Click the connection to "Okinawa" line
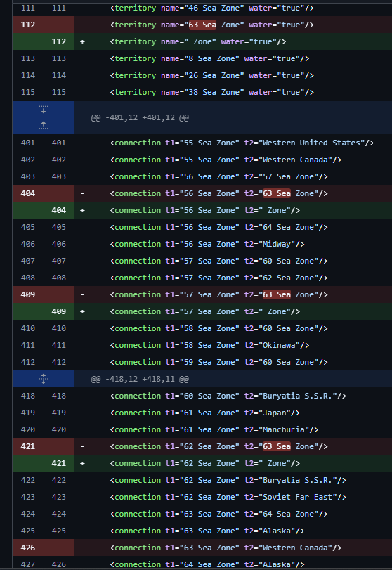This screenshot has width=392, height=570. pyautogui.click(x=209, y=345)
